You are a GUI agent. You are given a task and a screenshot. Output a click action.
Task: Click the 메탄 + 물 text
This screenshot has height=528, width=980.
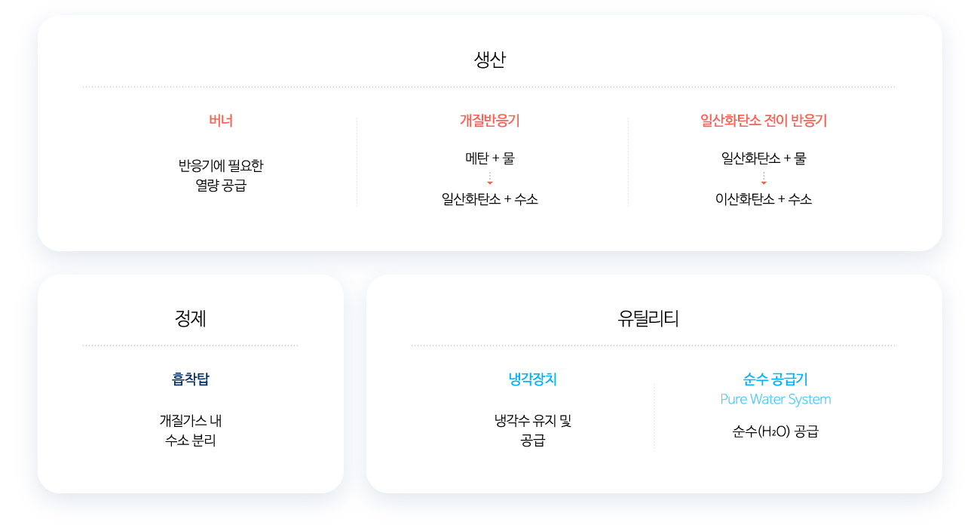tap(490, 158)
